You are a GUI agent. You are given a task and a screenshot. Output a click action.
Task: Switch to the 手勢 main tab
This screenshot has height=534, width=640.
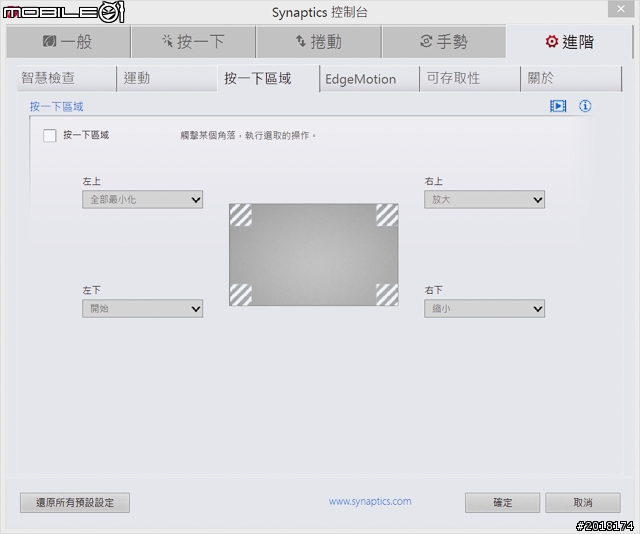click(444, 42)
